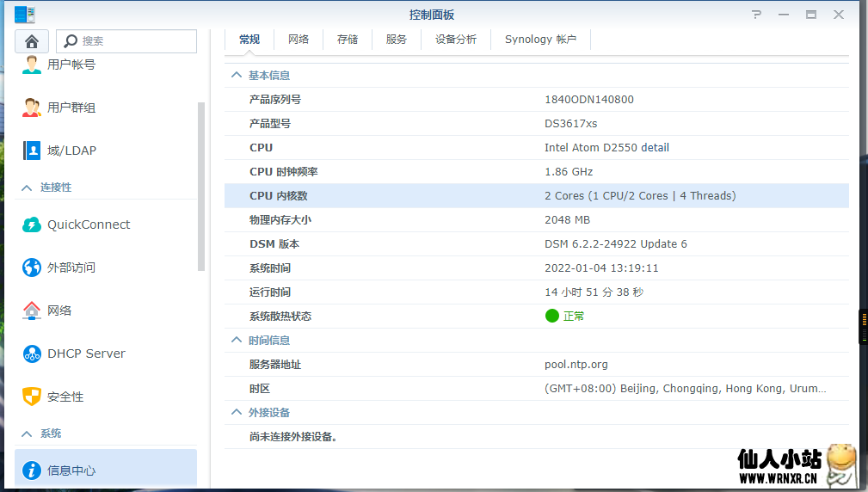
Task: Open DHCP Server icon
Action: pyautogui.click(x=32, y=354)
